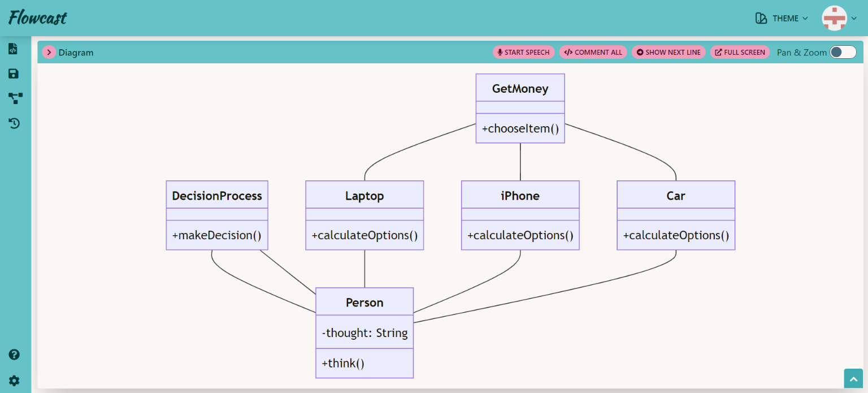Image resolution: width=868 pixels, height=393 pixels.
Task: Click the Flowcast logo
Action: click(38, 18)
